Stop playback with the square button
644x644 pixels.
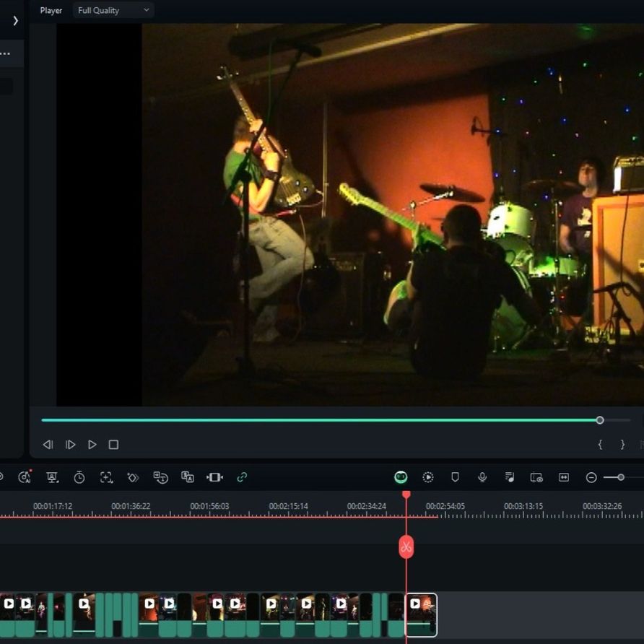pyautogui.click(x=114, y=445)
